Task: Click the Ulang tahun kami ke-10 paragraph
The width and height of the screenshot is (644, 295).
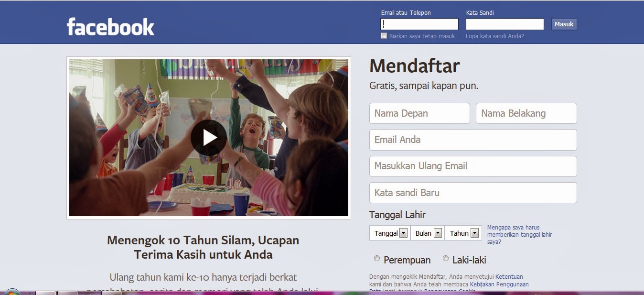Action: (x=203, y=283)
